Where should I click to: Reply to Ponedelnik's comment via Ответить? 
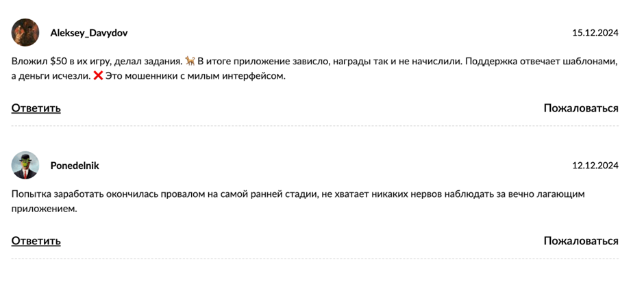click(x=36, y=241)
